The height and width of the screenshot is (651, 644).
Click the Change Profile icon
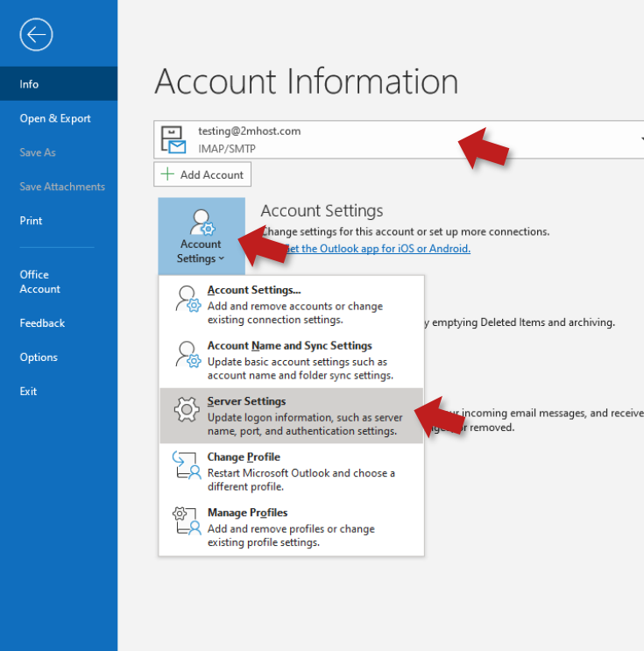click(x=186, y=465)
